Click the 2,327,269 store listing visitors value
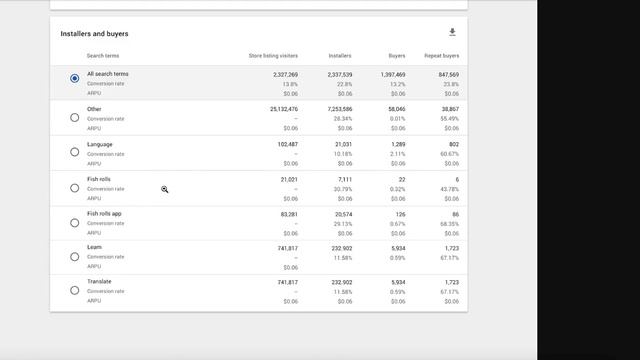Image resolution: width=640 pixels, height=360 pixels. [x=285, y=75]
